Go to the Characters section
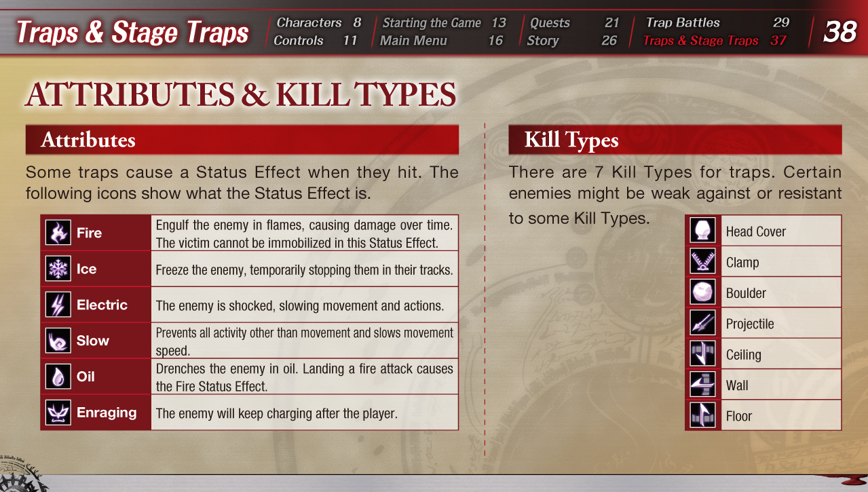 tap(318, 22)
